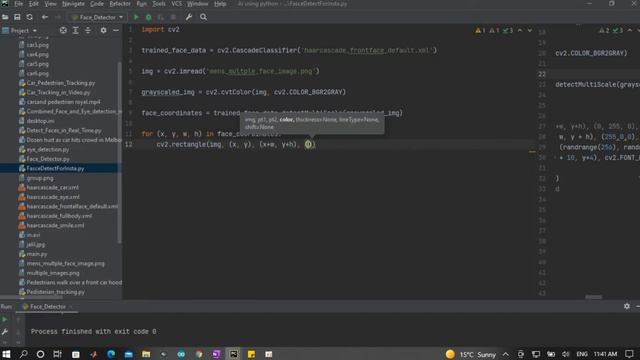The image size is (640, 360).
Task: Open the Tools menu
Action: pyautogui.click(x=159, y=4)
